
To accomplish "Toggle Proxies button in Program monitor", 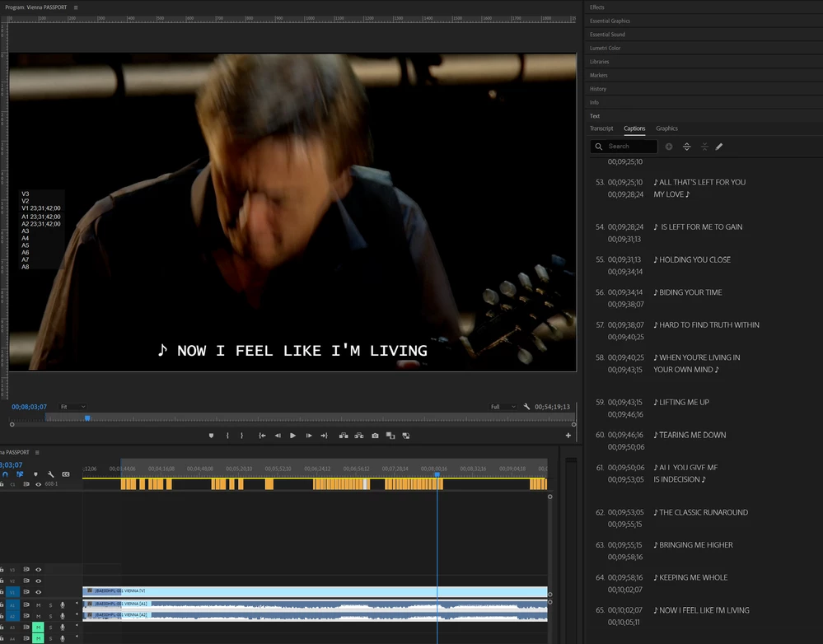I will point(405,436).
